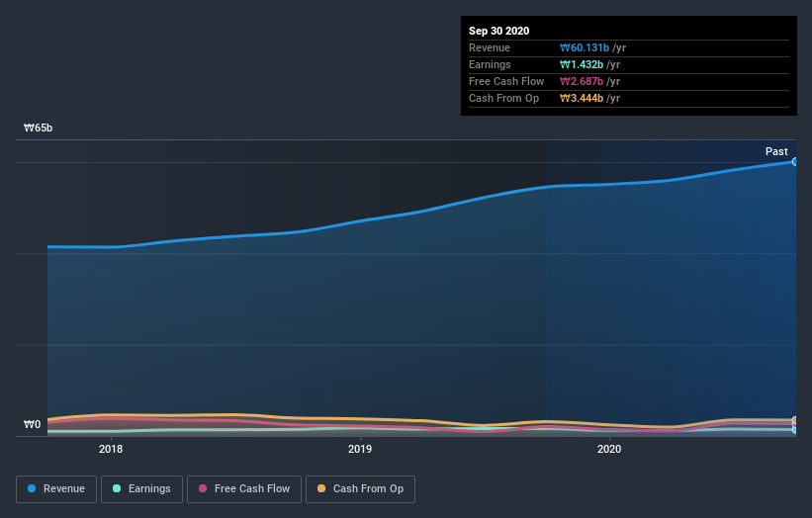
Task: Select the 2018 x-axis label
Action: 111,449
